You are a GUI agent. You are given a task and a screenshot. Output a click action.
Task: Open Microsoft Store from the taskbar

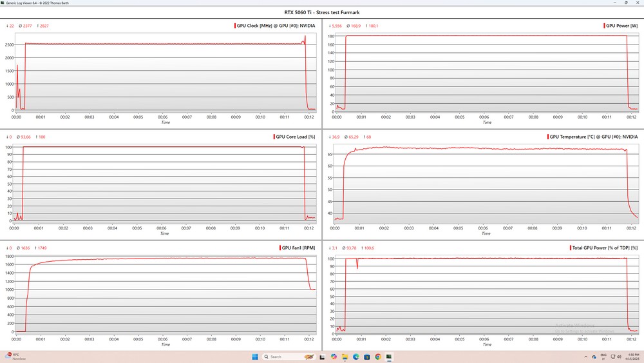point(367,357)
